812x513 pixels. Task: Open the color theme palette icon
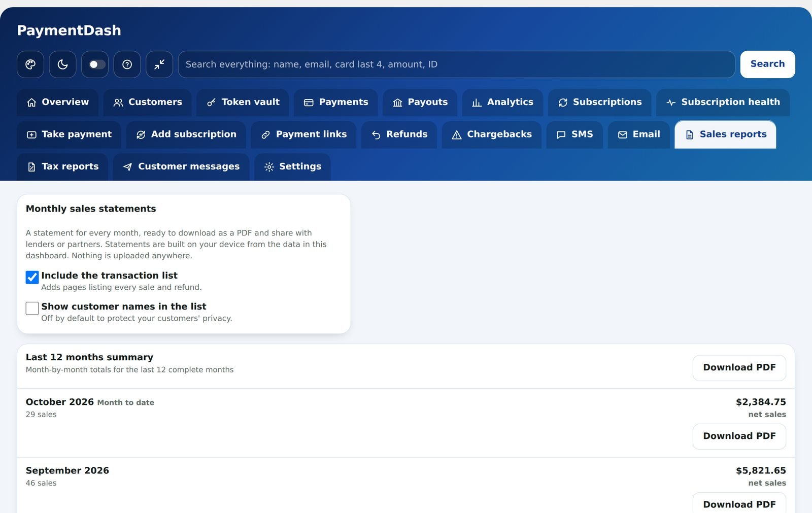coord(30,64)
